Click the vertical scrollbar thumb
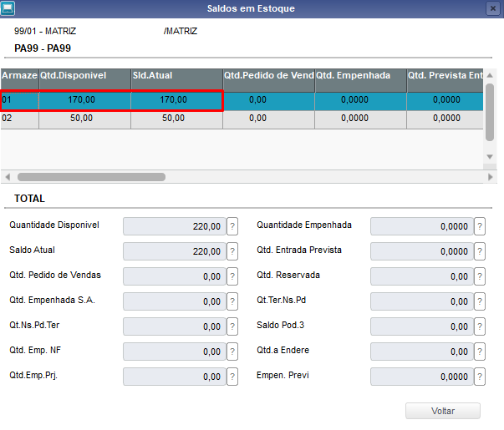Viewport: 504px width, 430px height. tap(490, 112)
